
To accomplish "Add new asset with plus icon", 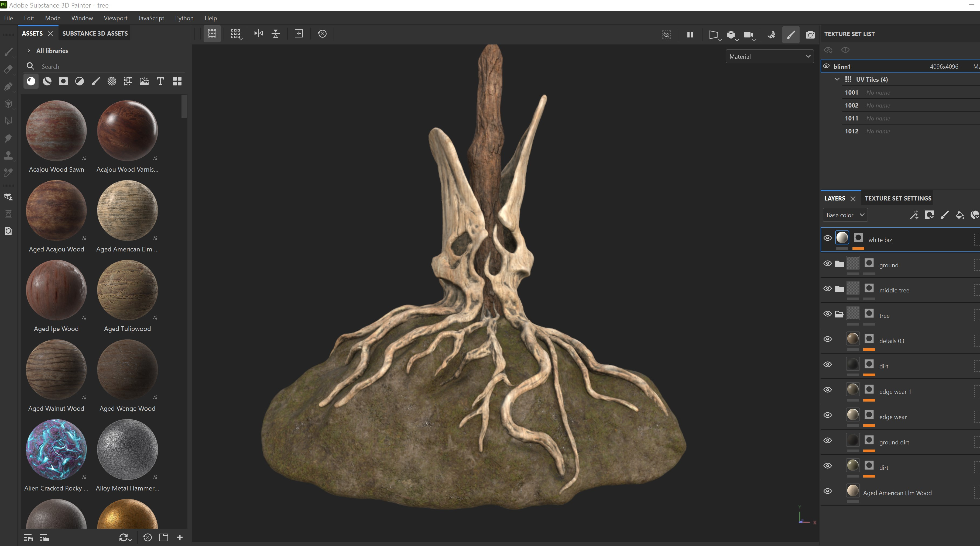I will pos(180,537).
